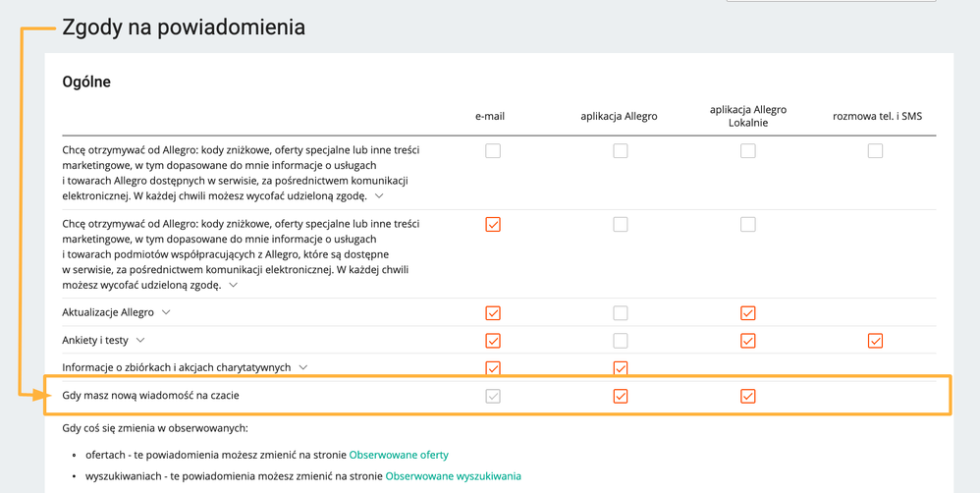Enable SMS consent for Allegro marketing offers
The height and width of the screenshot is (493, 980).
tap(875, 150)
